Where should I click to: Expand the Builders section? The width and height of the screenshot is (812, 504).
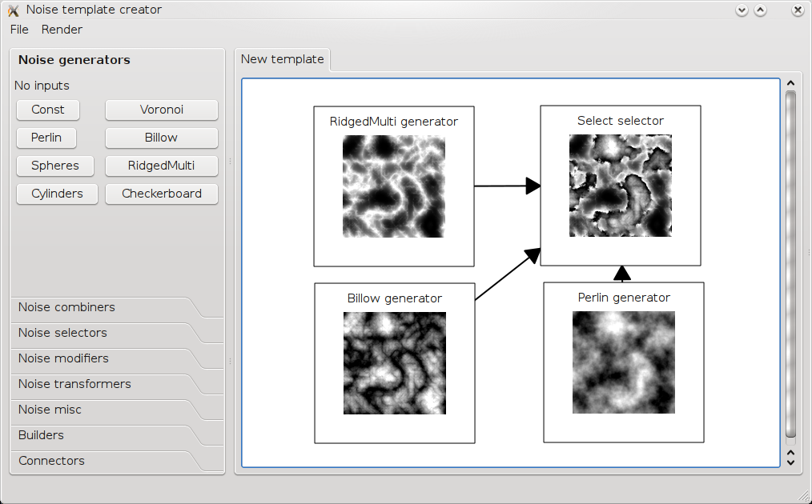(41, 435)
